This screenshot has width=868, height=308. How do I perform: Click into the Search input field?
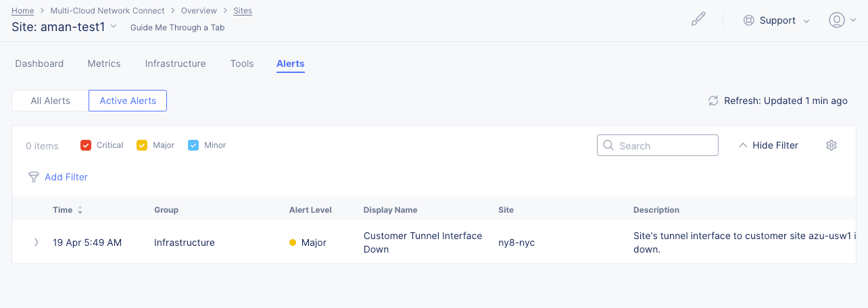(666, 145)
